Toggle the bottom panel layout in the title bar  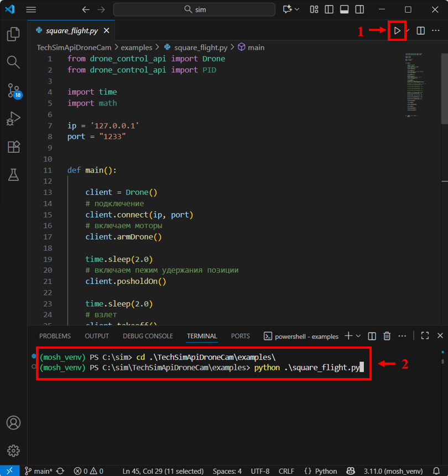[x=343, y=9]
